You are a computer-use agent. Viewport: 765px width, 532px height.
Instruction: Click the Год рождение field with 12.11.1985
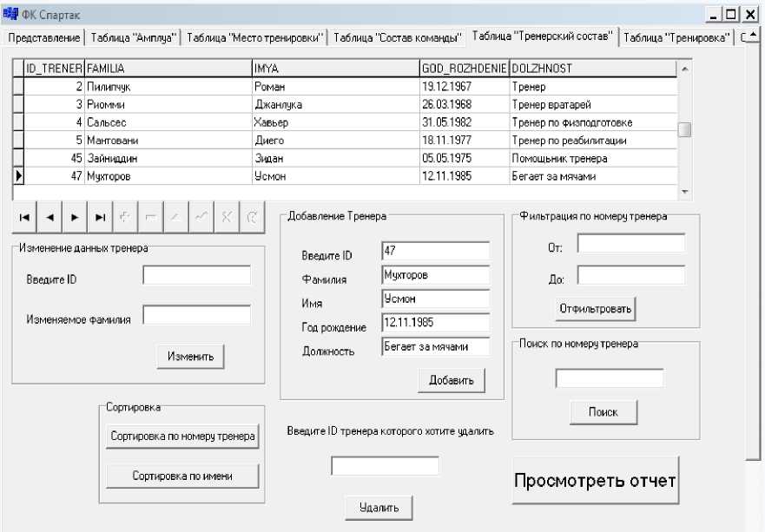tap(436, 322)
